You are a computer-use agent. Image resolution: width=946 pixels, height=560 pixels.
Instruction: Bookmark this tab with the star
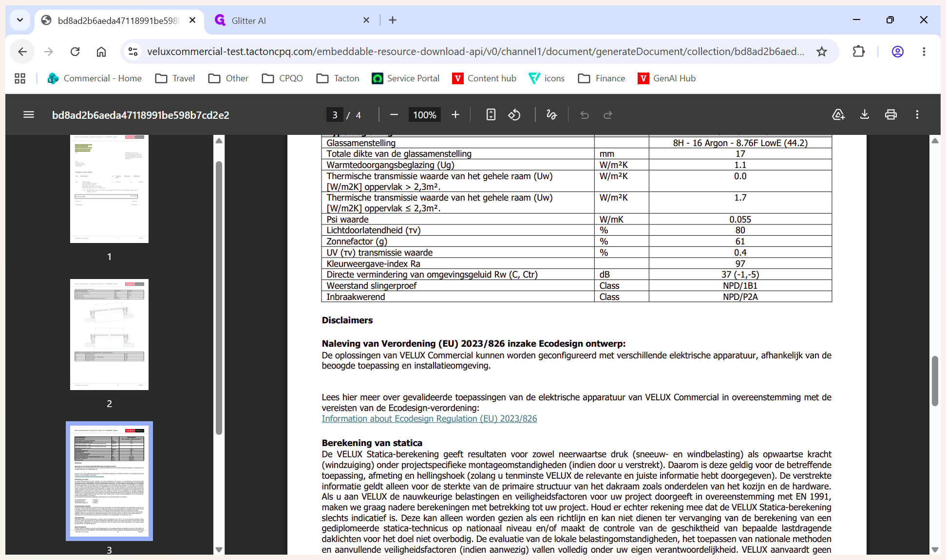point(822,52)
